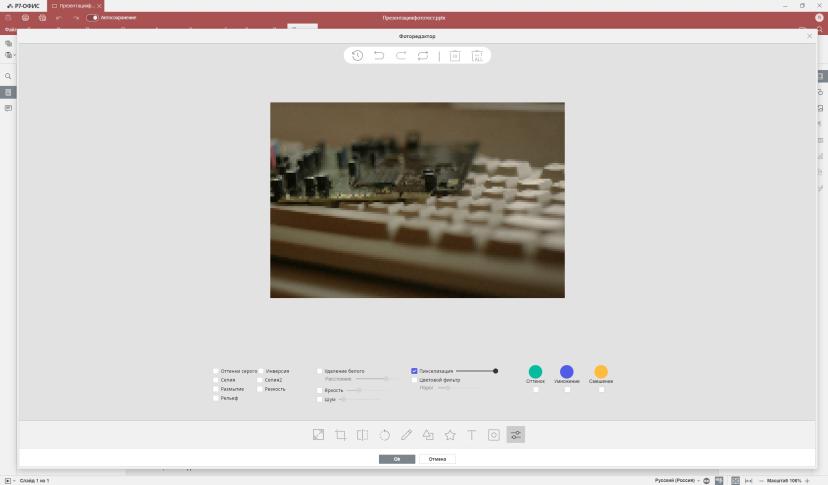
Task: Select the Resize tool
Action: (318, 435)
